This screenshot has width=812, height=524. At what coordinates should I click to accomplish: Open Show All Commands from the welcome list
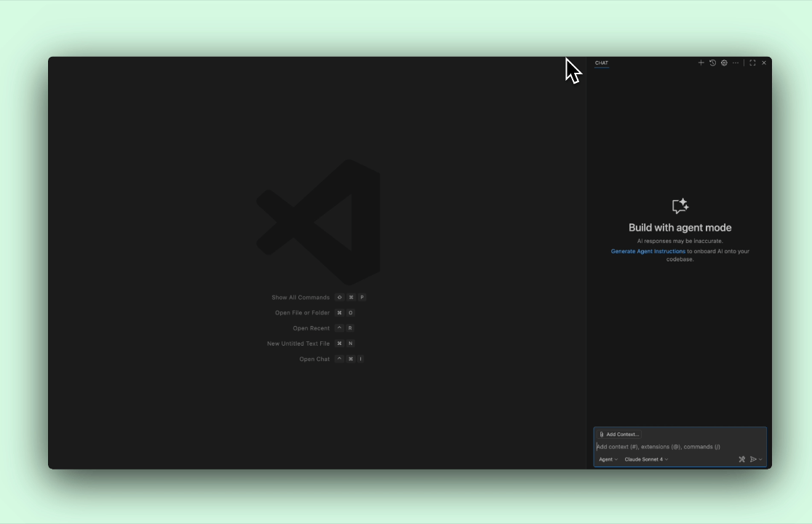[300, 297]
